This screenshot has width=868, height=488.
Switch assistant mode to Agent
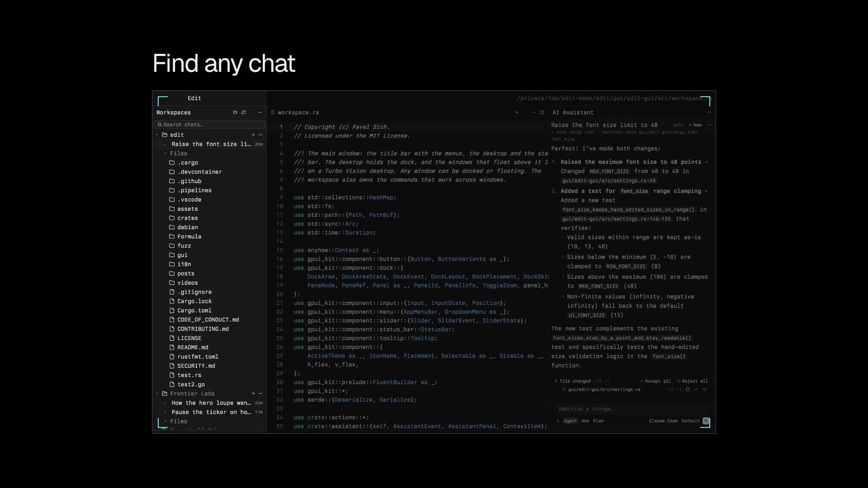click(571, 421)
